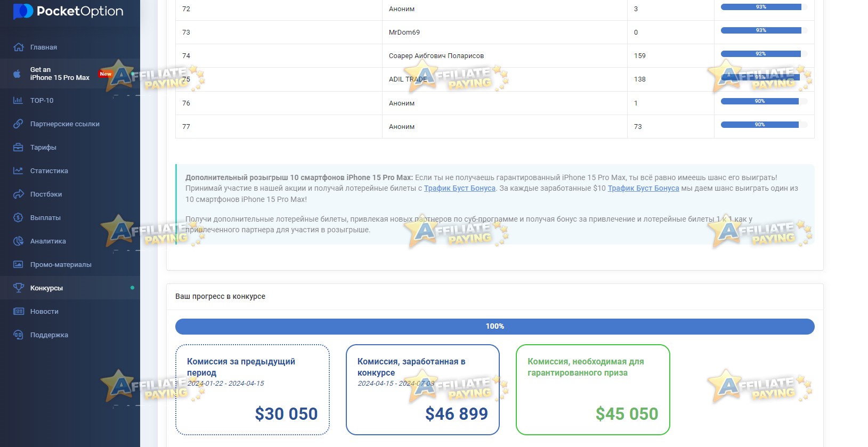The image size is (868, 447).
Task: Click the 90% progress bar in row 77
Action: 764,125
